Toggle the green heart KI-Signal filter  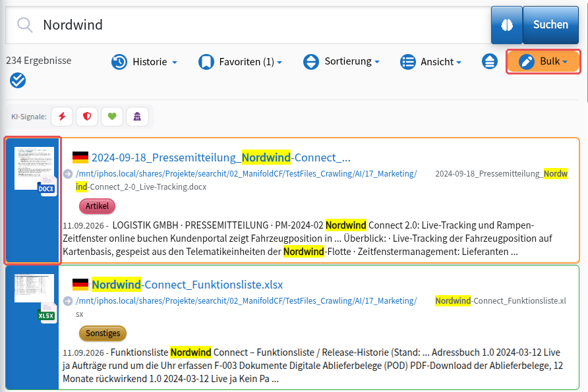[112, 117]
